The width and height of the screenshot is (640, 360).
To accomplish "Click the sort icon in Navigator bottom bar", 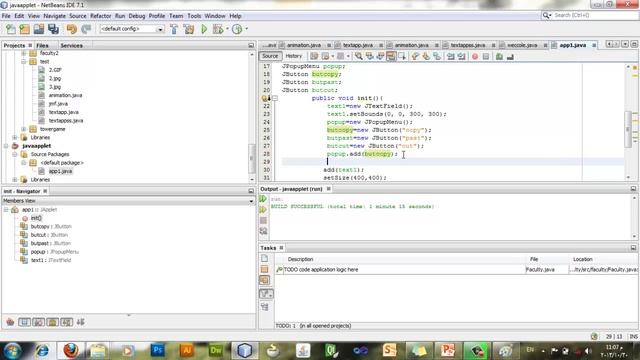I will point(80,322).
